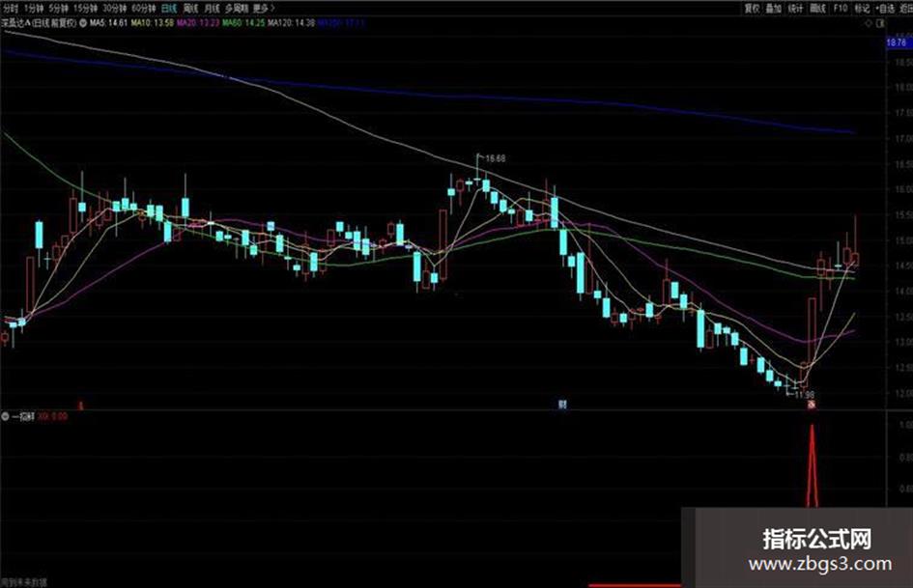913x588 pixels.
Task: Add stock via +自选 button
Action: click(x=884, y=8)
